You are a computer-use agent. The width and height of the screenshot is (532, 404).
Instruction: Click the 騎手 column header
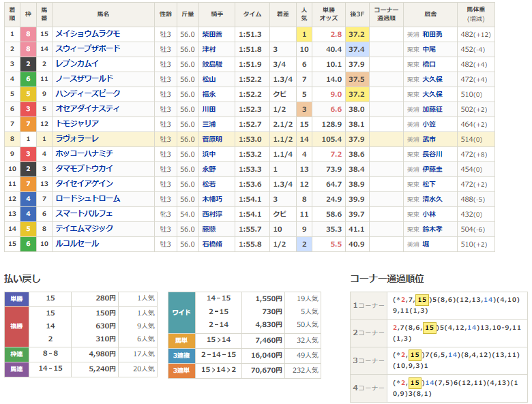click(x=217, y=14)
